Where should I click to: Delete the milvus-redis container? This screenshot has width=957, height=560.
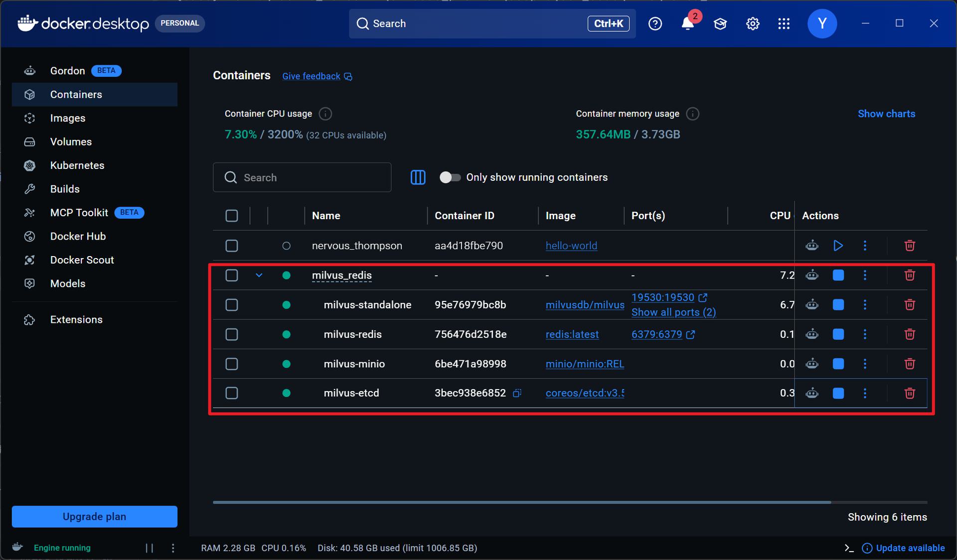(910, 334)
